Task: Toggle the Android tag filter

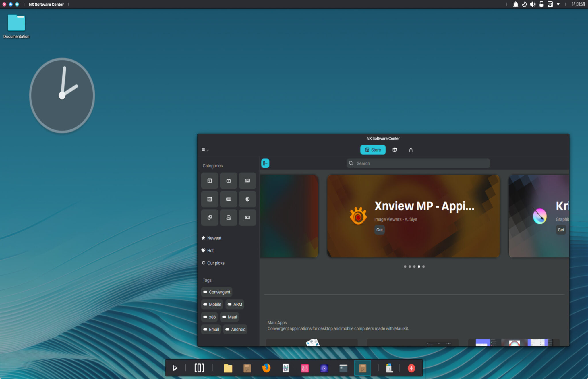Action: pos(235,329)
